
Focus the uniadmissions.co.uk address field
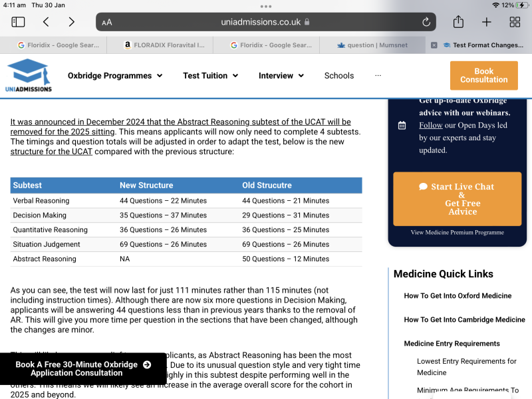pyautogui.click(x=265, y=22)
